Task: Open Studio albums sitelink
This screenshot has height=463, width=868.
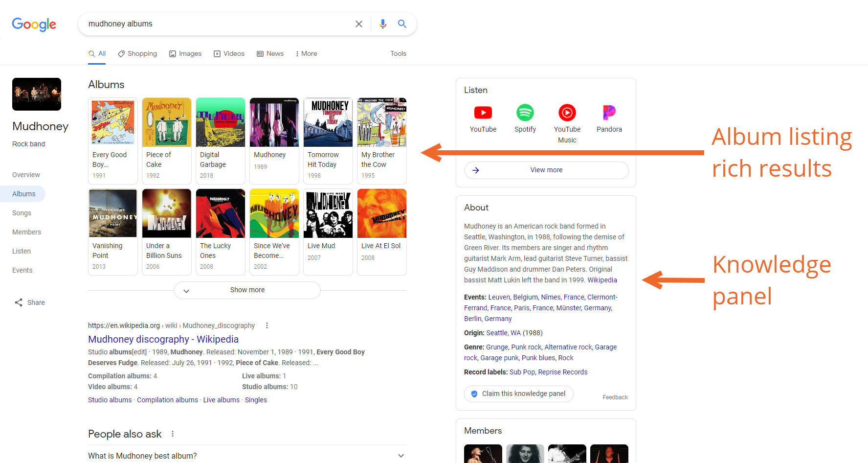Action: tap(110, 400)
